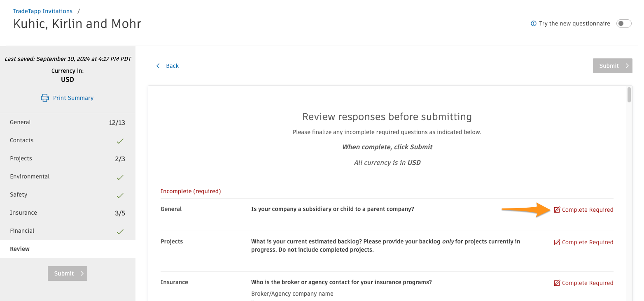644x301 pixels.
Task: Collapse the General review entry
Action: tap(171, 209)
